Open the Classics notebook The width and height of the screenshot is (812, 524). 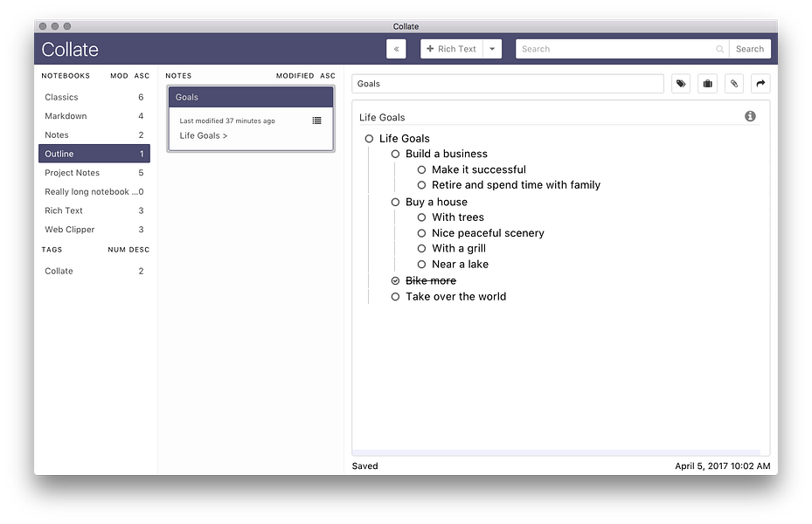(x=94, y=97)
